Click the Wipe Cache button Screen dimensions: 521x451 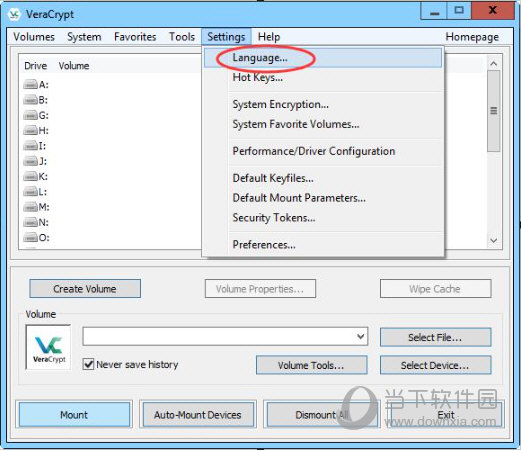[435, 289]
